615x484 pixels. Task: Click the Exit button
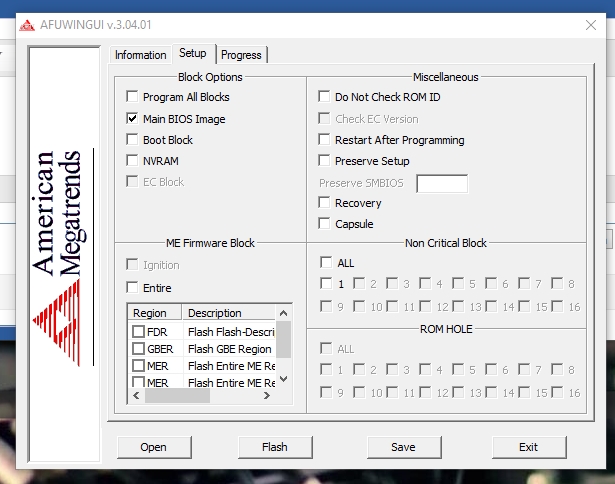coord(529,447)
